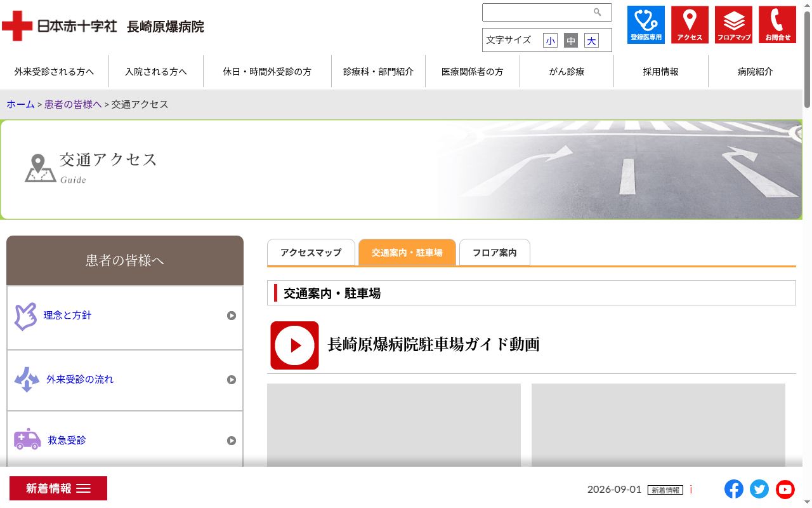
Task: Click the 理念と方針 hand icon
Action: coord(25,316)
